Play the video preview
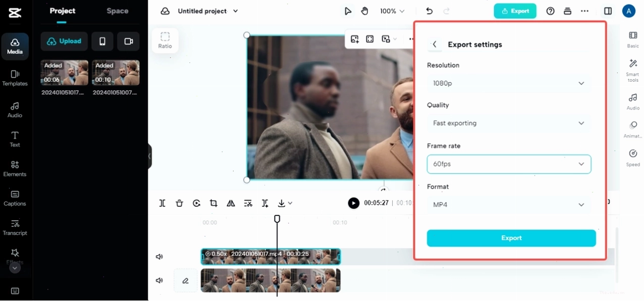The height and width of the screenshot is (301, 644). [x=354, y=203]
